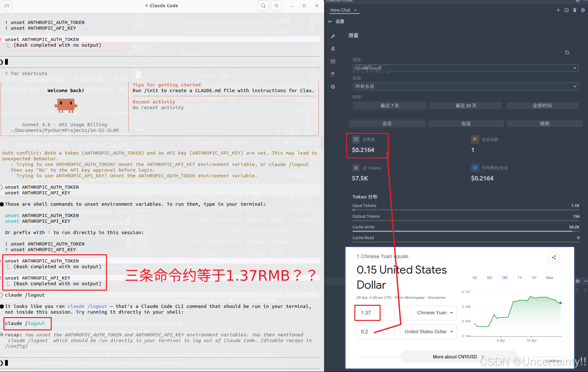Click gear icon in lower tool panel
The height and width of the screenshot is (372, 588).
(x=578, y=281)
